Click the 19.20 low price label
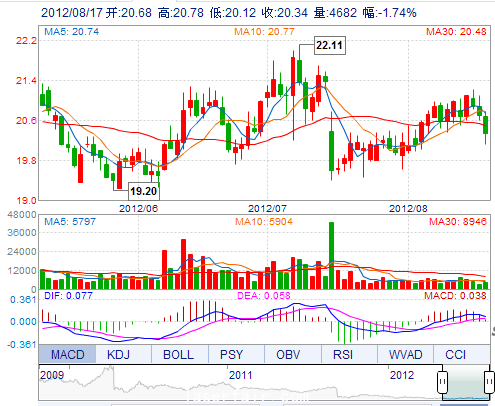 pos(144,191)
